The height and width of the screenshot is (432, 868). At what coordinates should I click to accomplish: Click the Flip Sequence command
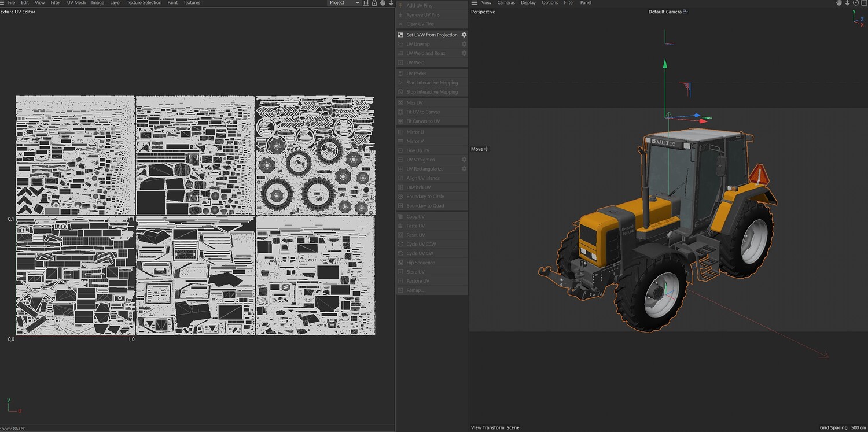(432, 263)
